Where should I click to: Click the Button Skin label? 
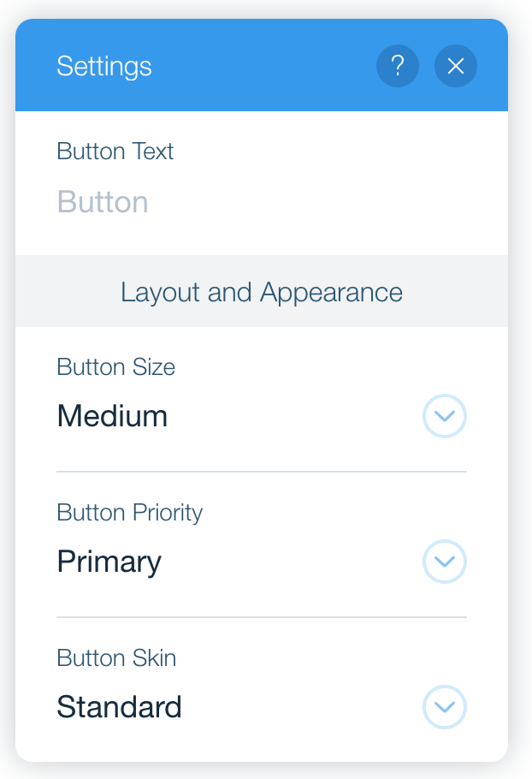click(116, 658)
